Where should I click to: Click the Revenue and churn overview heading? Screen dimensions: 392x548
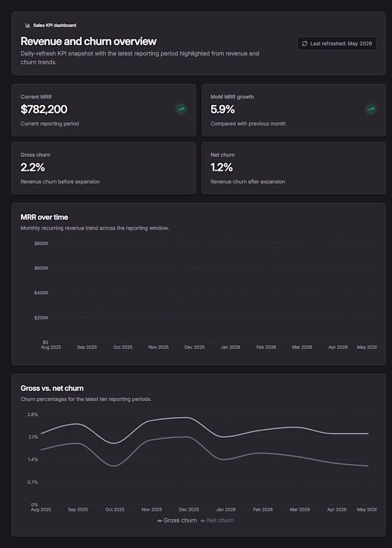(88, 41)
